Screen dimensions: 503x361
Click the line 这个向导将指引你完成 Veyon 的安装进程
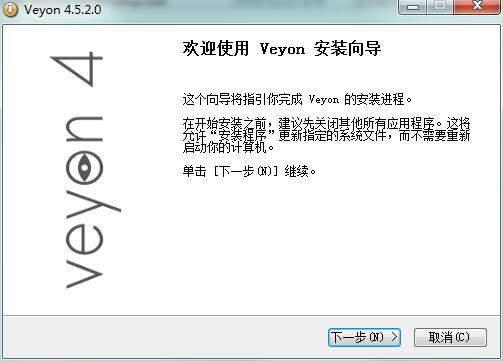tap(297, 99)
